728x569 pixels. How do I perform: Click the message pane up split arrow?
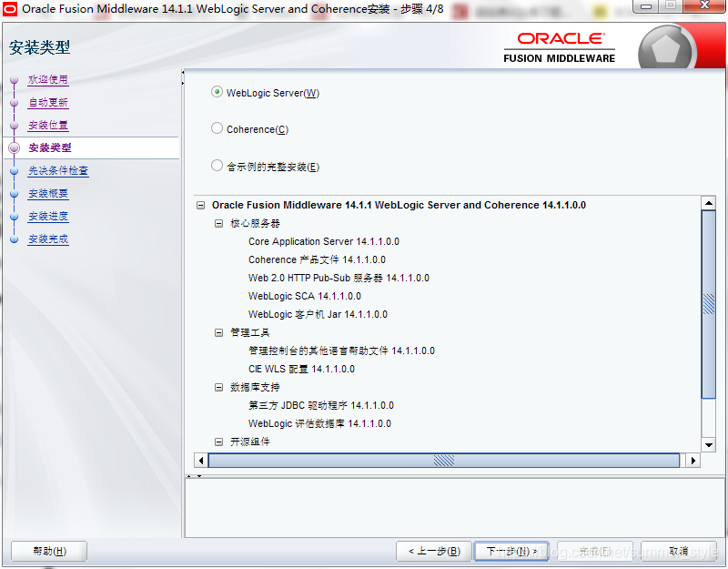tap(188, 476)
